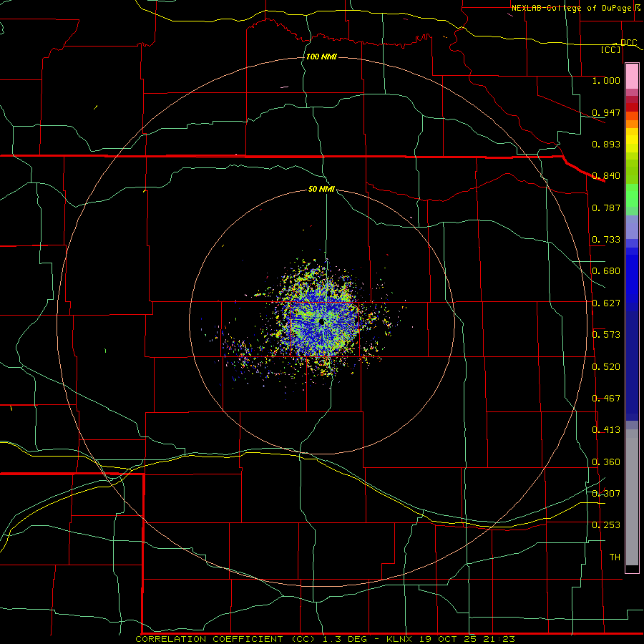Click the 0.253 legend value
The height and width of the screenshot is (644, 644).
[x=606, y=525]
